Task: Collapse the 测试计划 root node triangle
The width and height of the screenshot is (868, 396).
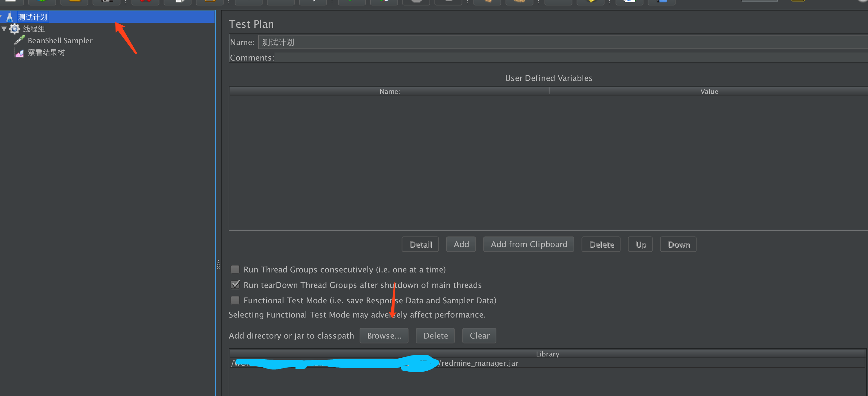Action: 1,16
